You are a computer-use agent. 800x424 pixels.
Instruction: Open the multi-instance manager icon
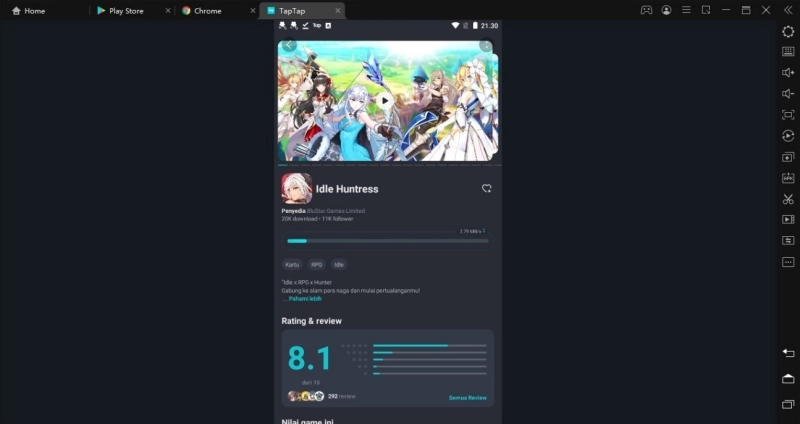tap(788, 157)
